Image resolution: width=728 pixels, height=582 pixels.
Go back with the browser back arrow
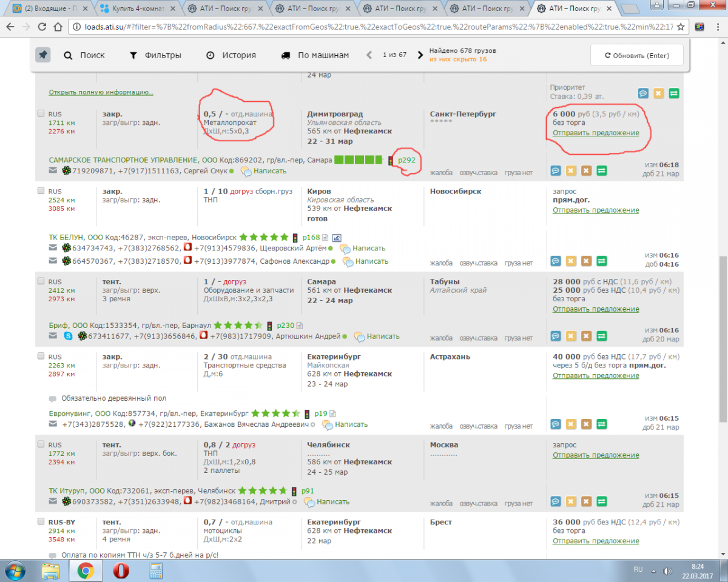tap(10, 27)
